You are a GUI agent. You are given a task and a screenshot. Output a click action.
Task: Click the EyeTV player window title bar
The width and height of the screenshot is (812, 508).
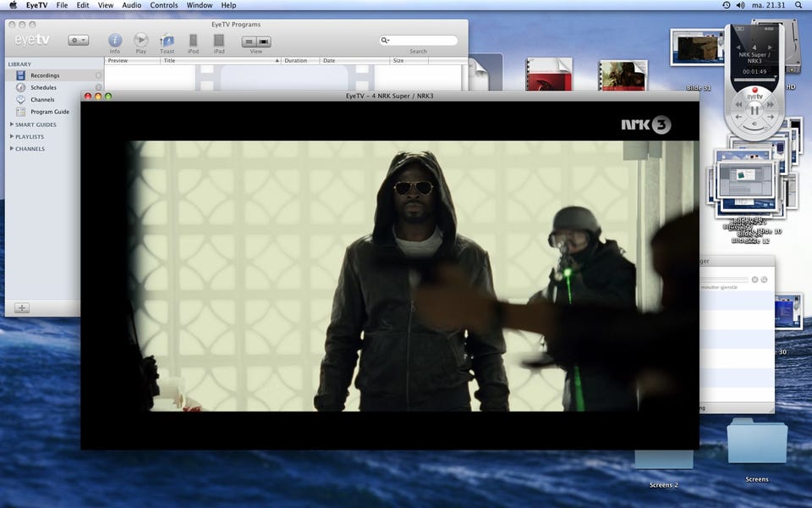click(389, 96)
